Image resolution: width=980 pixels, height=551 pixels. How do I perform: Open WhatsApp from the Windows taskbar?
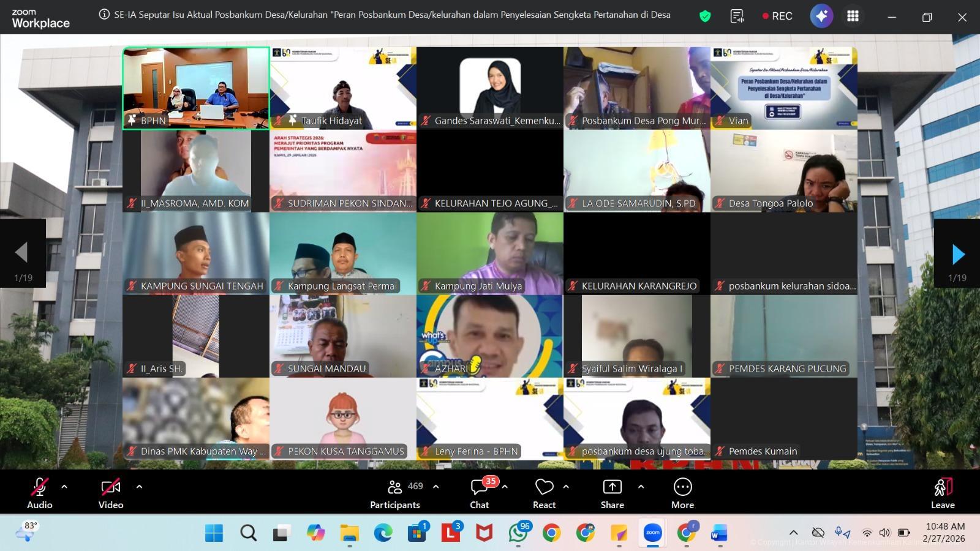(x=518, y=533)
